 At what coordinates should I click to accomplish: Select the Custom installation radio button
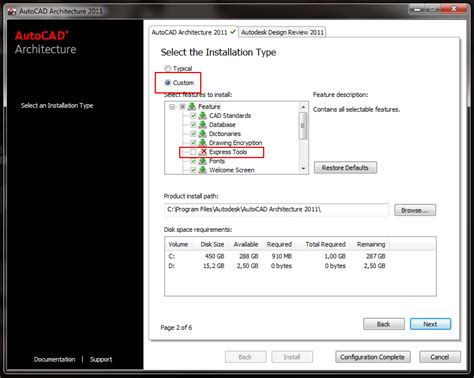click(168, 83)
